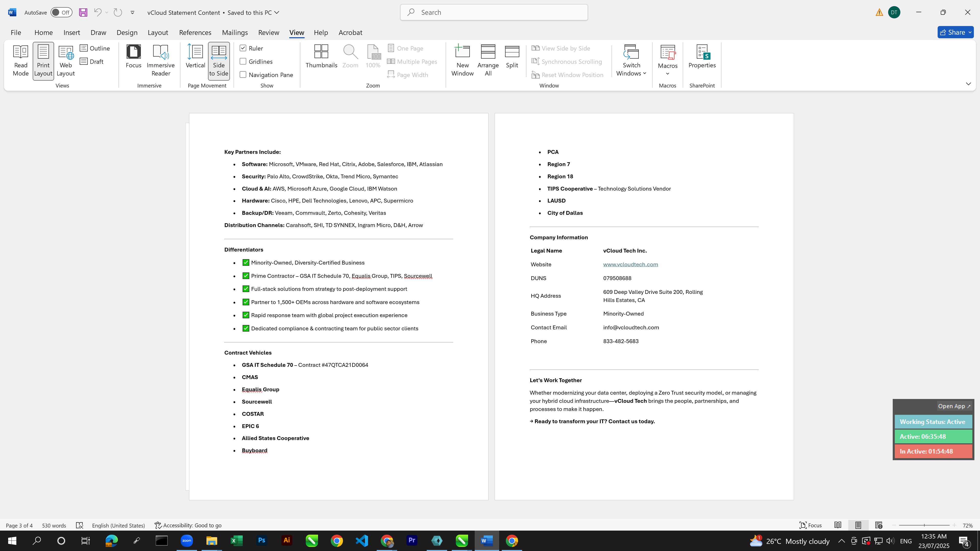Open a New Window
The width and height of the screenshot is (980, 551).
tap(462, 61)
